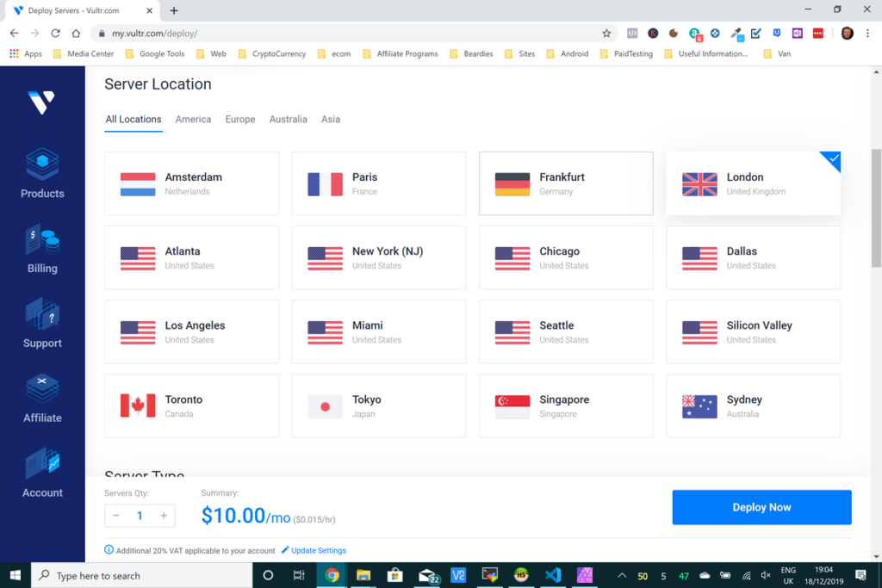Select Tokyo server location
The height and width of the screenshot is (588, 882).
pyautogui.click(x=379, y=405)
